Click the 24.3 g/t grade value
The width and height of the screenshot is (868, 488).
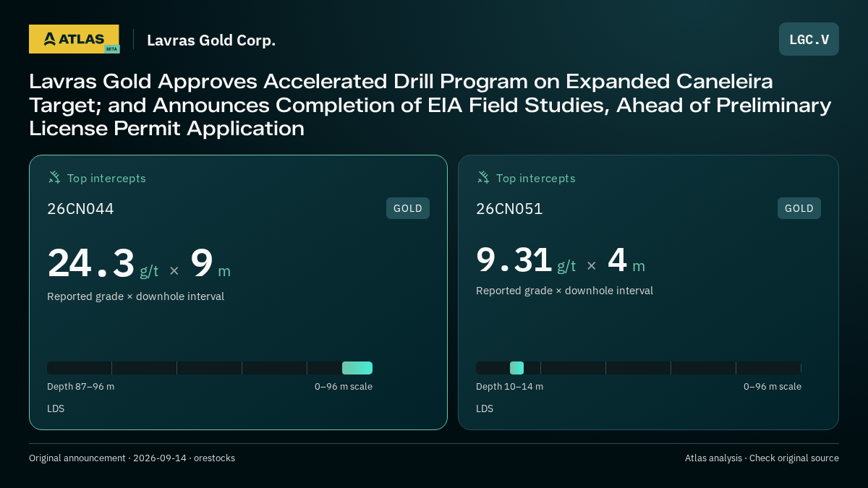pyautogui.click(x=103, y=264)
